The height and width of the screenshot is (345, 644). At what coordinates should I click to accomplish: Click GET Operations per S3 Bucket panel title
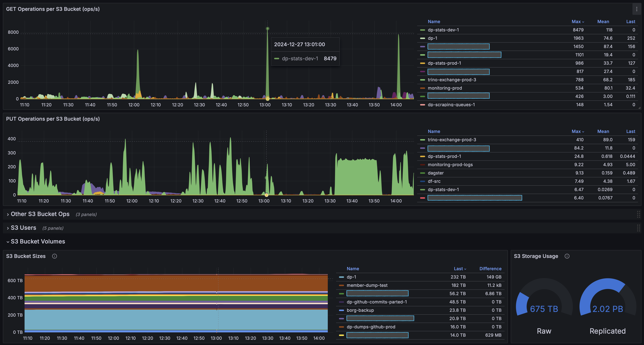[53, 9]
